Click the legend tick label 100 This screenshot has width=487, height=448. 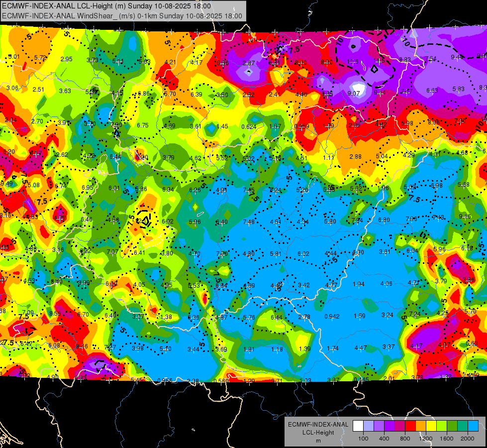tap(363, 439)
